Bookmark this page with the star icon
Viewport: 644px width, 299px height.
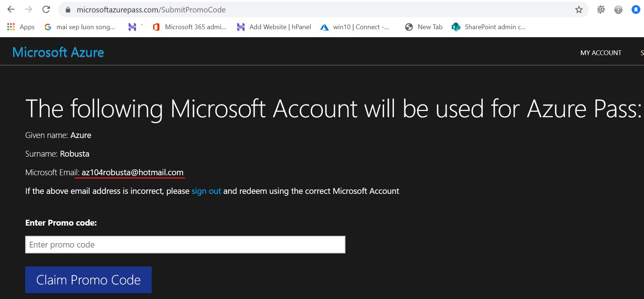(x=579, y=10)
